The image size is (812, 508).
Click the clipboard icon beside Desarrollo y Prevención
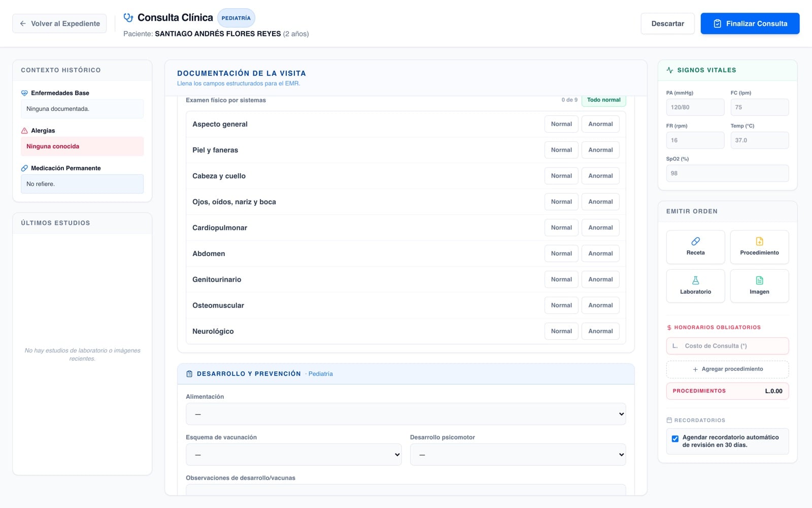coord(189,374)
